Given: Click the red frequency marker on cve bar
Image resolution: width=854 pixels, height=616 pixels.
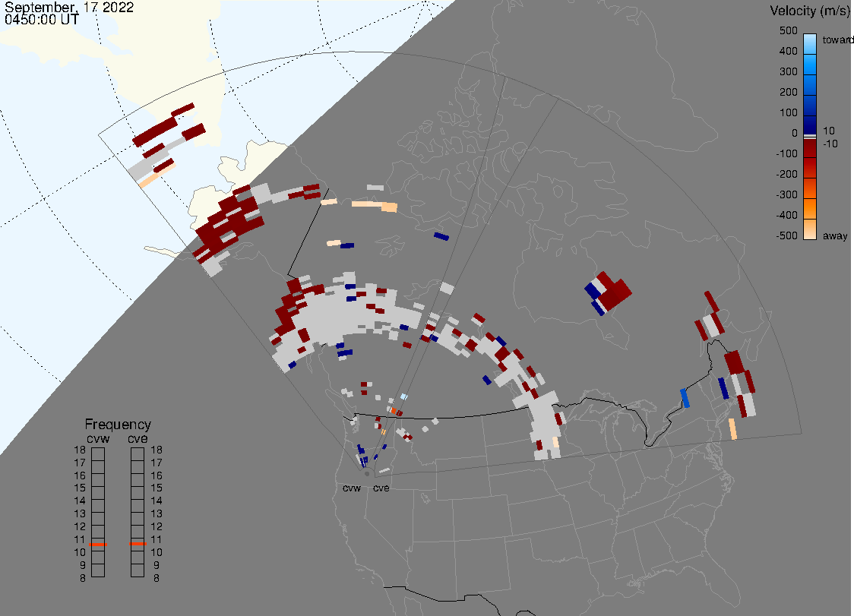Looking at the screenshot, I should coord(138,544).
